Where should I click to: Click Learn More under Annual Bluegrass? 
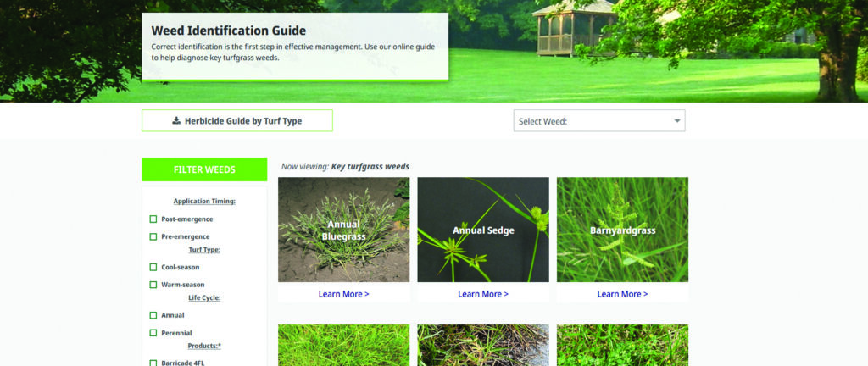tap(344, 294)
